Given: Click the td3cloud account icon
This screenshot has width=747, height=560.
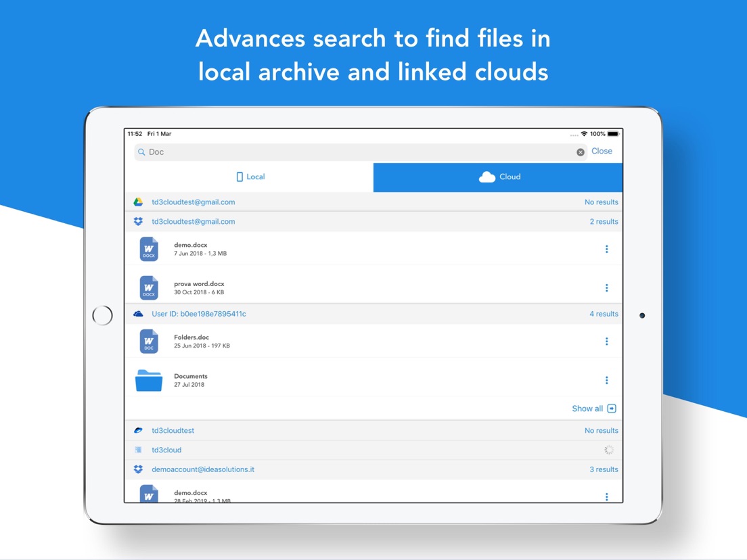Looking at the screenshot, I should pyautogui.click(x=138, y=450).
